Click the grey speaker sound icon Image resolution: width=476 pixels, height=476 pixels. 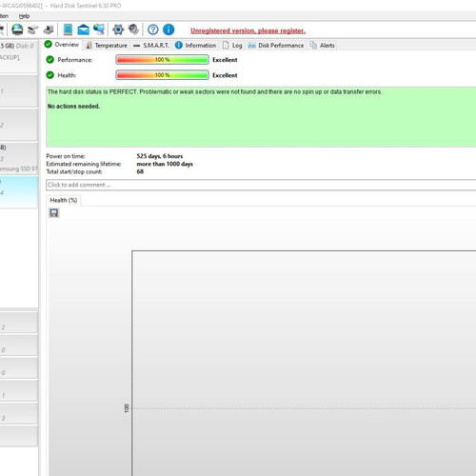click(x=133, y=30)
